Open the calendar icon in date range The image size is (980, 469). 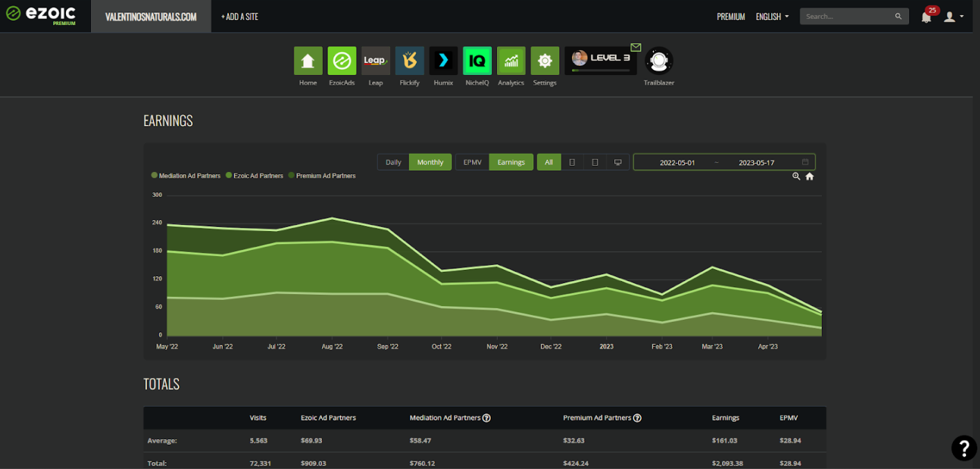pyautogui.click(x=805, y=162)
